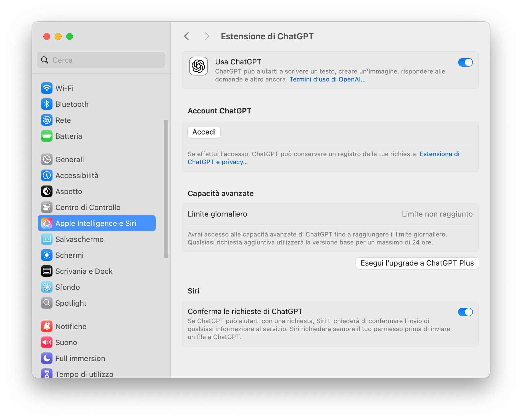Click the Cerca search field
This screenshot has height=420, width=522.
[101, 60]
